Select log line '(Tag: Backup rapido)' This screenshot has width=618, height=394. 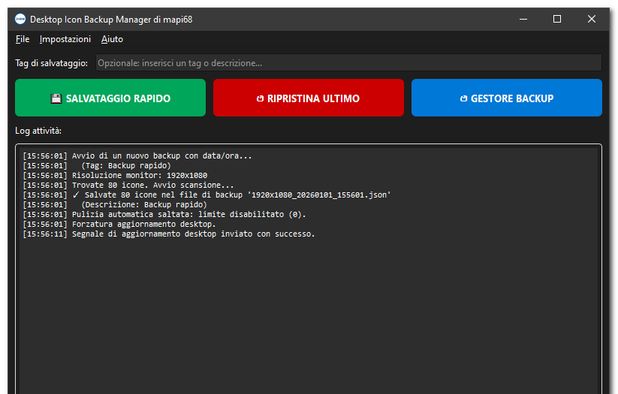(97, 165)
